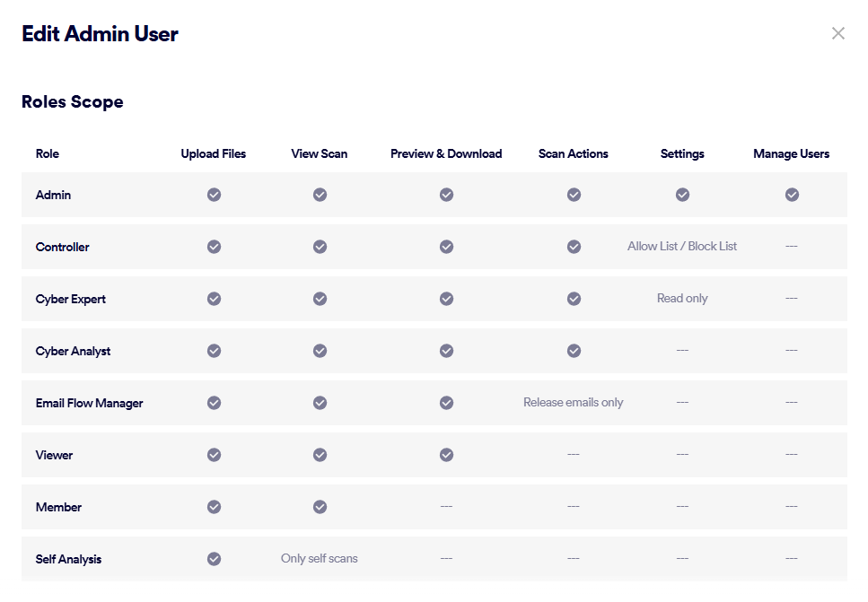This screenshot has width=868, height=602.
Task: Click 'Read only' in Cyber Expert row
Action: 682,298
